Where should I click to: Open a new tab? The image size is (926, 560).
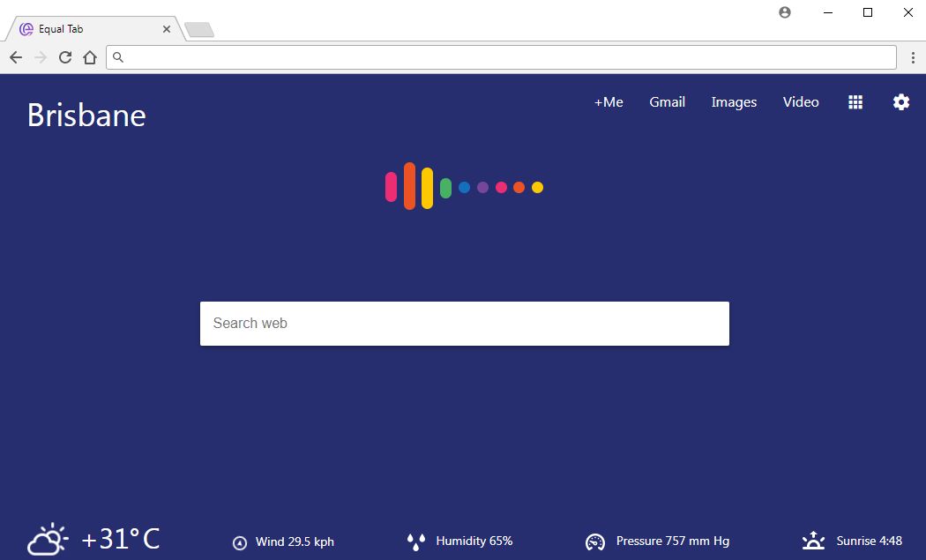tap(199, 29)
